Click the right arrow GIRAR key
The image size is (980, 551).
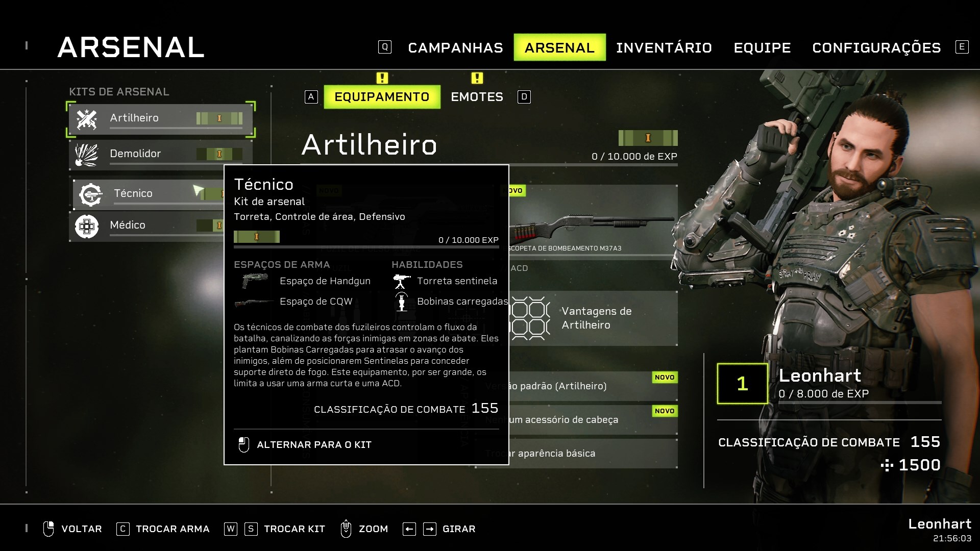click(430, 529)
